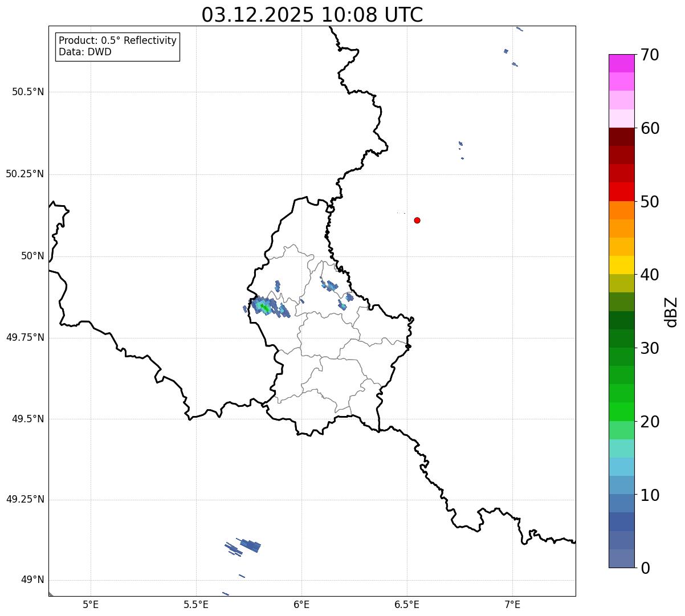Click the bright red colorbar segment above 50
685x616 pixels.
click(622, 191)
